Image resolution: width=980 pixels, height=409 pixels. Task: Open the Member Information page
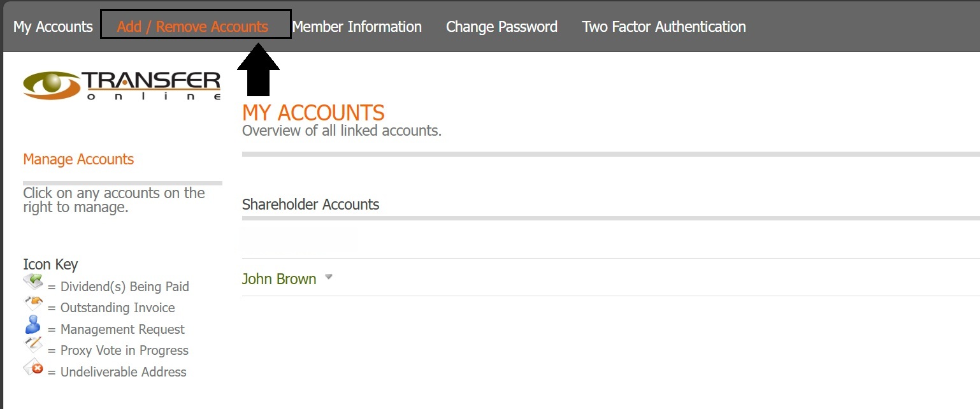357,27
